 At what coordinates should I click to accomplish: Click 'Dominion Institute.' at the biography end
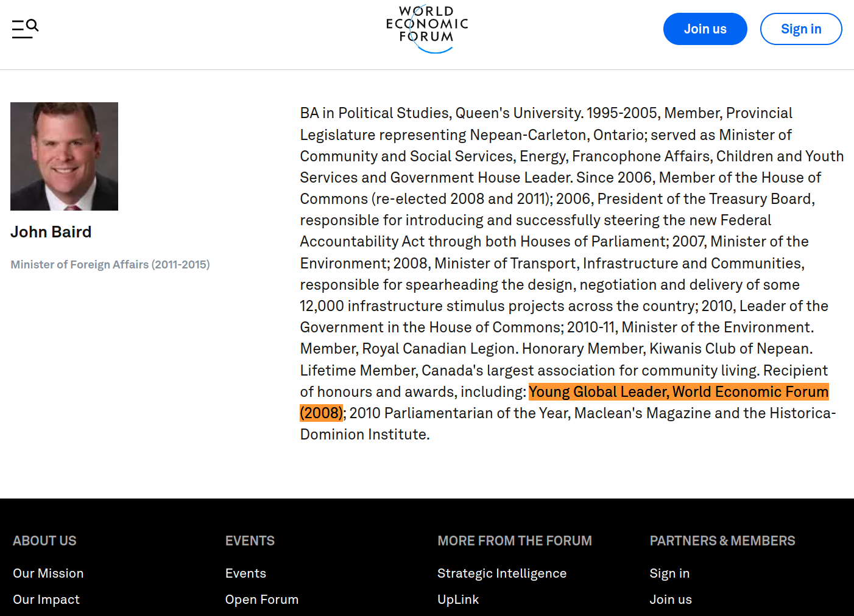click(365, 435)
